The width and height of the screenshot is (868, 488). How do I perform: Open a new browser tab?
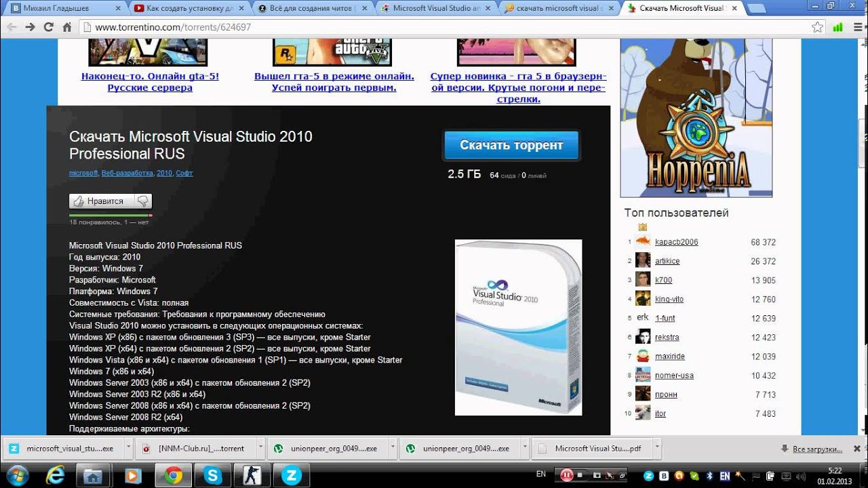[x=757, y=9]
